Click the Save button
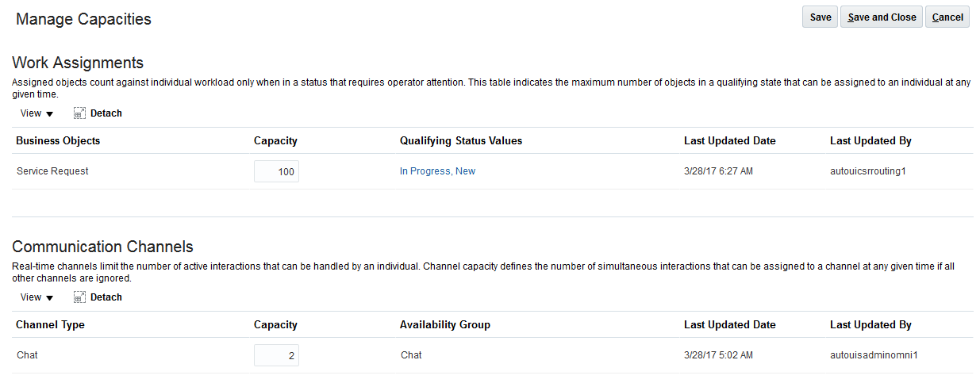Screen dimensions: 980x383 click(821, 17)
